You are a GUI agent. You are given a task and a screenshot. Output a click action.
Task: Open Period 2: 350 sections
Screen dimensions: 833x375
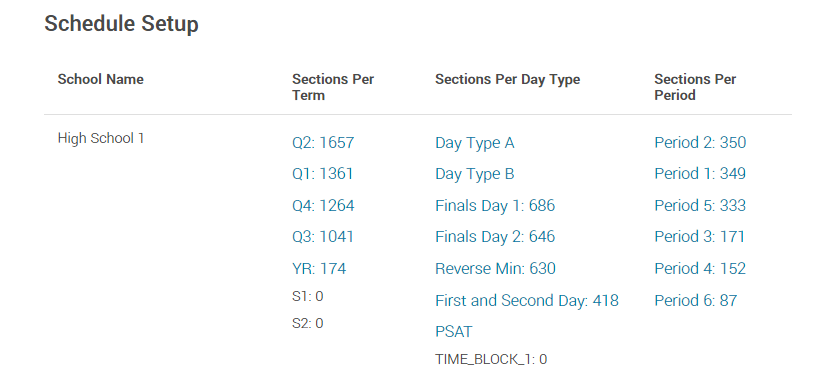700,143
